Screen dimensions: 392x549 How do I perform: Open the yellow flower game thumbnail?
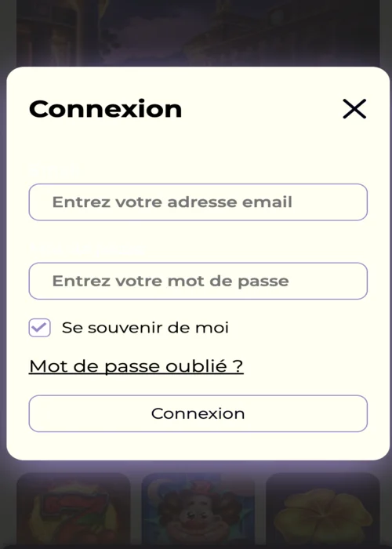click(x=323, y=511)
